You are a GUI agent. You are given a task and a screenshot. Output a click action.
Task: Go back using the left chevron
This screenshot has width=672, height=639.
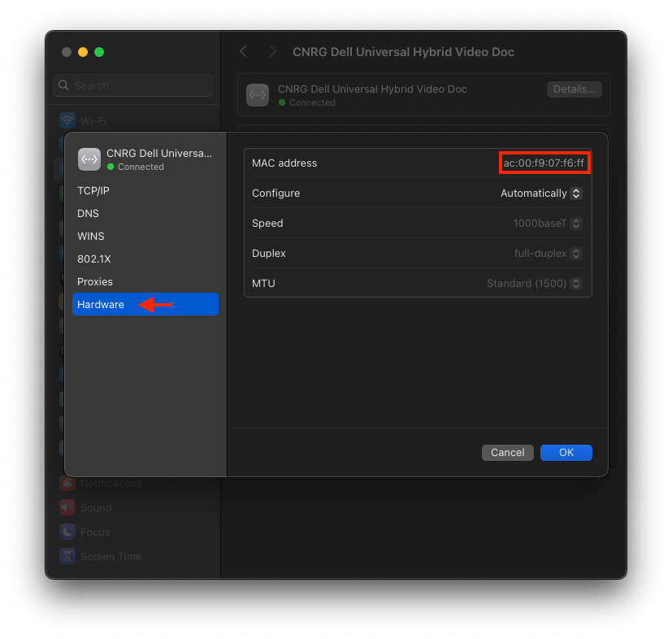tap(243, 51)
